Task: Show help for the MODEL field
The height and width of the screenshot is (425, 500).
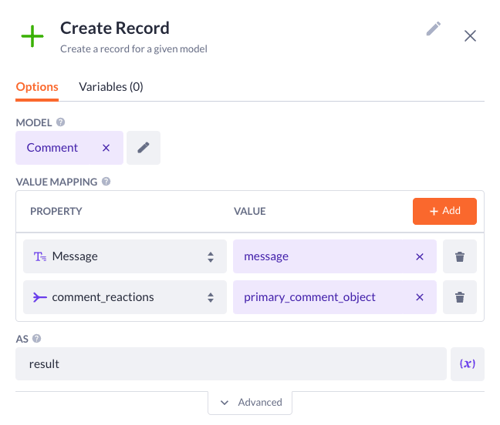Action: coord(60,122)
